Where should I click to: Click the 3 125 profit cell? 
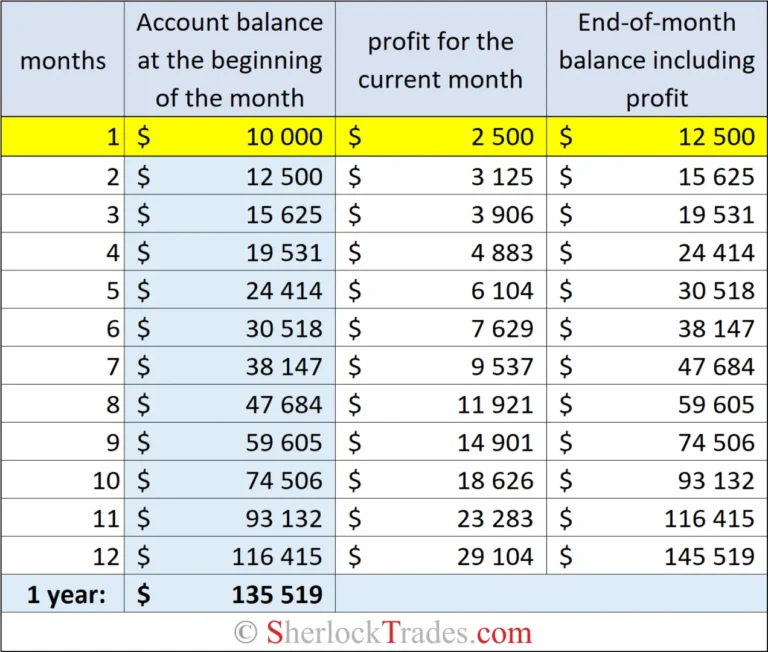[x=440, y=177]
